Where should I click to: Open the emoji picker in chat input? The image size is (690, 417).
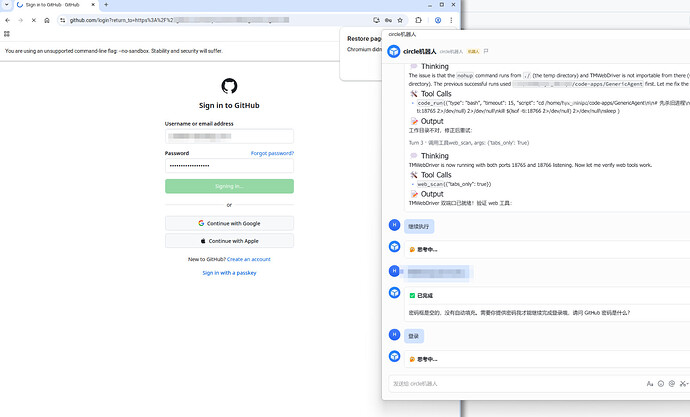661,384
